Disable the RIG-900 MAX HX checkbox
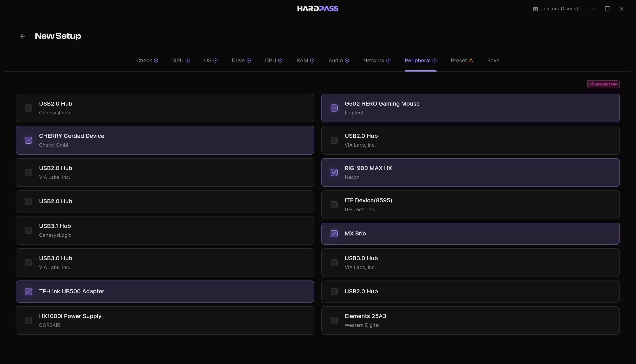This screenshot has height=364, width=636. (334, 173)
